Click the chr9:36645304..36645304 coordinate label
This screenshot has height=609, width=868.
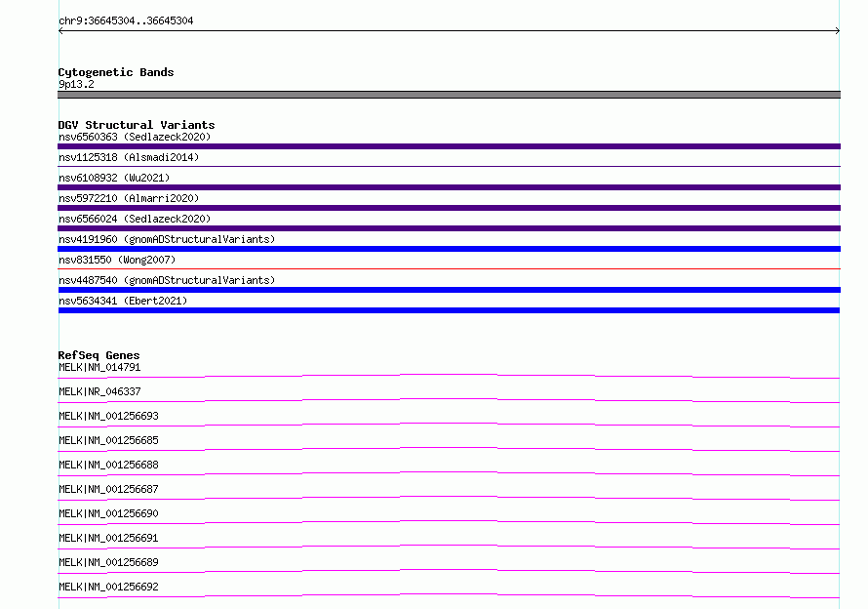[x=126, y=20]
